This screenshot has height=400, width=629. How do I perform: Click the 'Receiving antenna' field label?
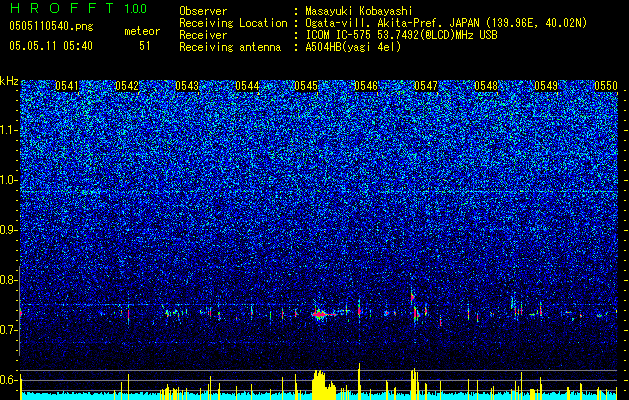click(230, 47)
